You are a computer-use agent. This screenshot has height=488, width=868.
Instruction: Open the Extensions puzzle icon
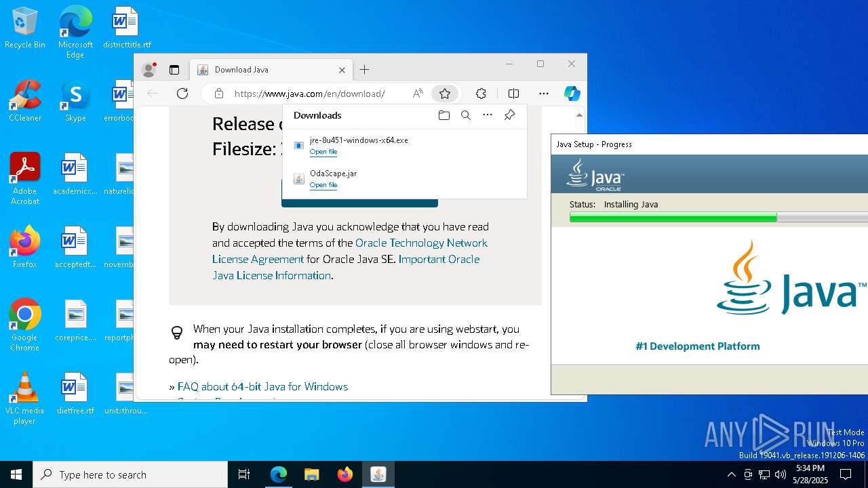pos(481,94)
